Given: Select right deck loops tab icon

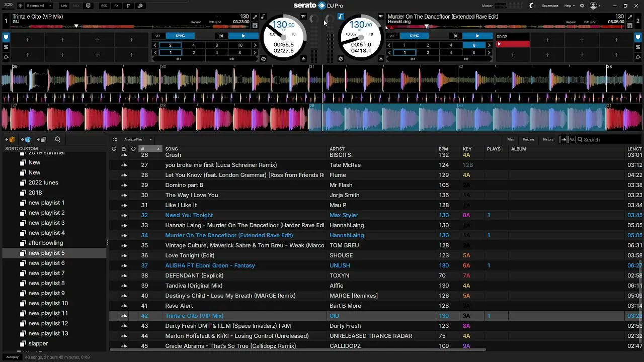Looking at the screenshot, I should point(638,47).
